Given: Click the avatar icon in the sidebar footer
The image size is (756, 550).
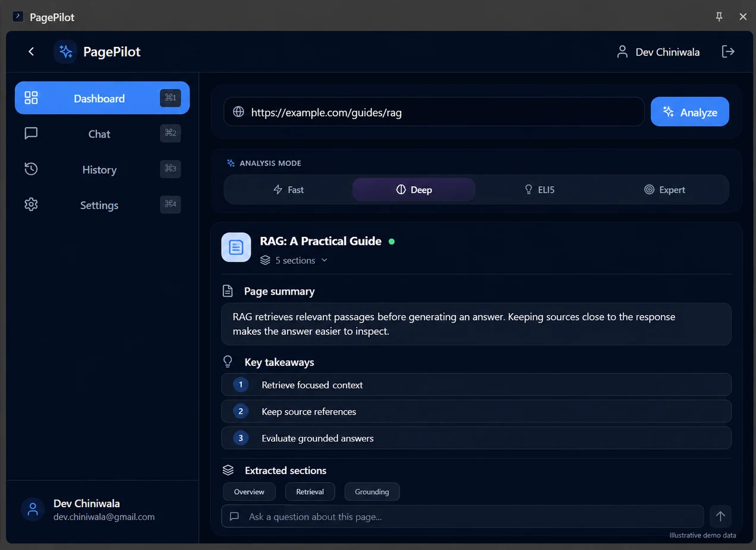Looking at the screenshot, I should pyautogui.click(x=33, y=510).
